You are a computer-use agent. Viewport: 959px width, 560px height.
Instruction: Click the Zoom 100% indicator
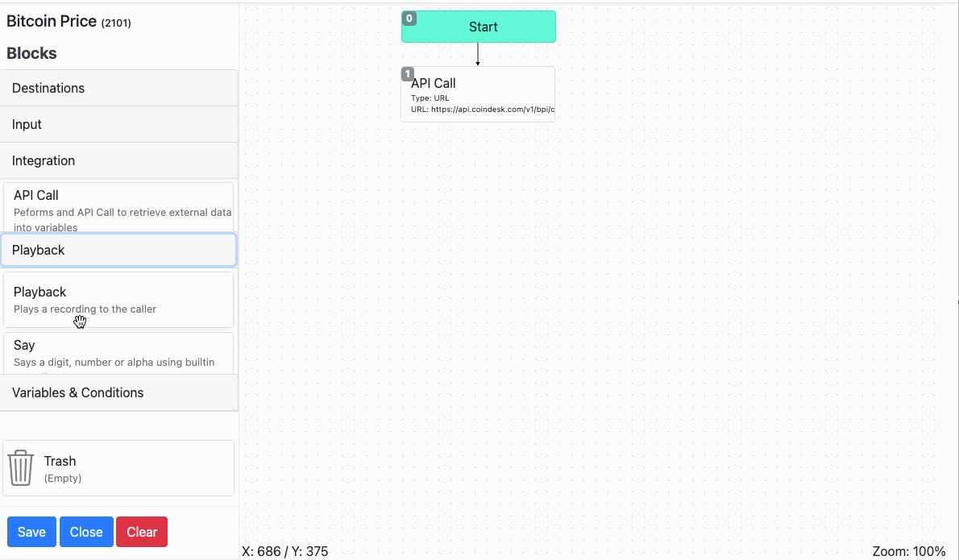pyautogui.click(x=909, y=551)
